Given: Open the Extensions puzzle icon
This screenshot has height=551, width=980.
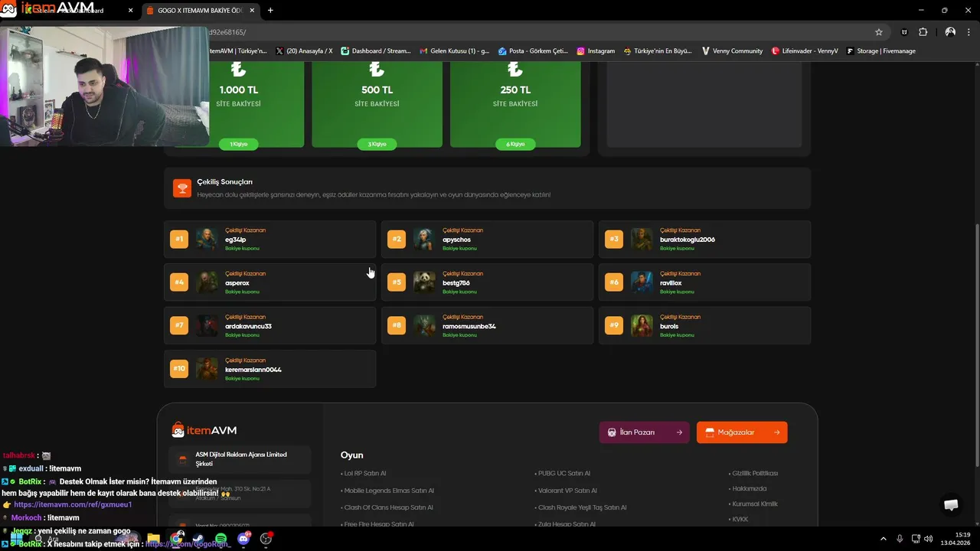Looking at the screenshot, I should click(x=923, y=32).
